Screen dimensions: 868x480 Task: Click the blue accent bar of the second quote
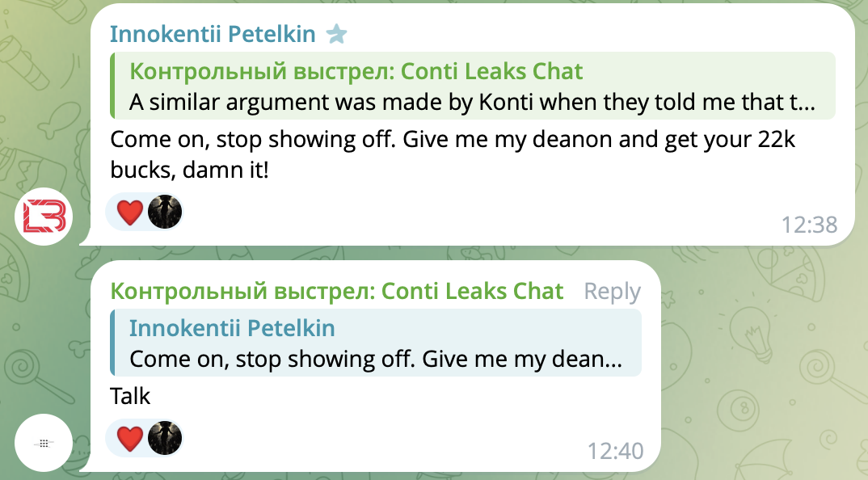(x=113, y=343)
